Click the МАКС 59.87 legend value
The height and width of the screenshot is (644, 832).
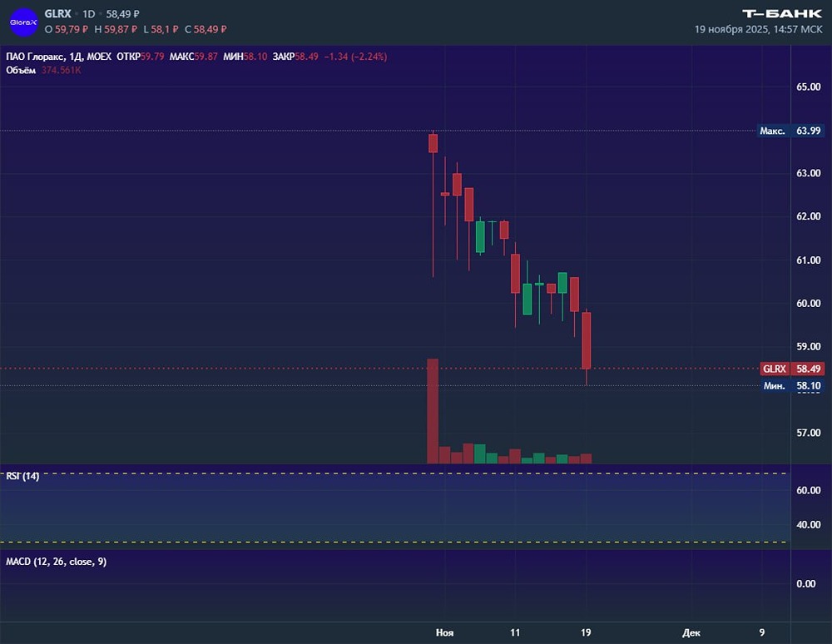pyautogui.click(x=194, y=57)
